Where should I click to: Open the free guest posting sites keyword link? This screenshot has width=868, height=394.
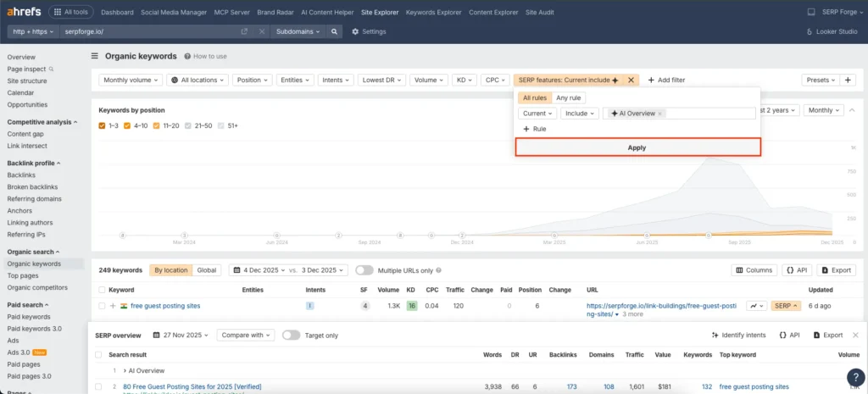pos(165,305)
